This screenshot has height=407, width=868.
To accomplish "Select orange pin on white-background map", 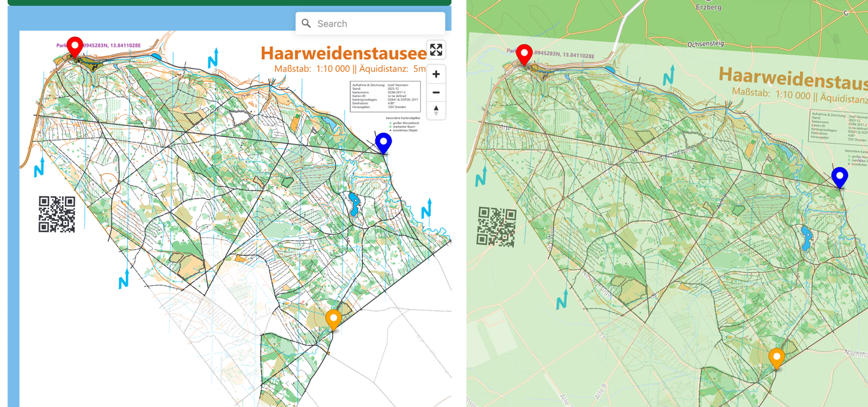I will [x=334, y=319].
